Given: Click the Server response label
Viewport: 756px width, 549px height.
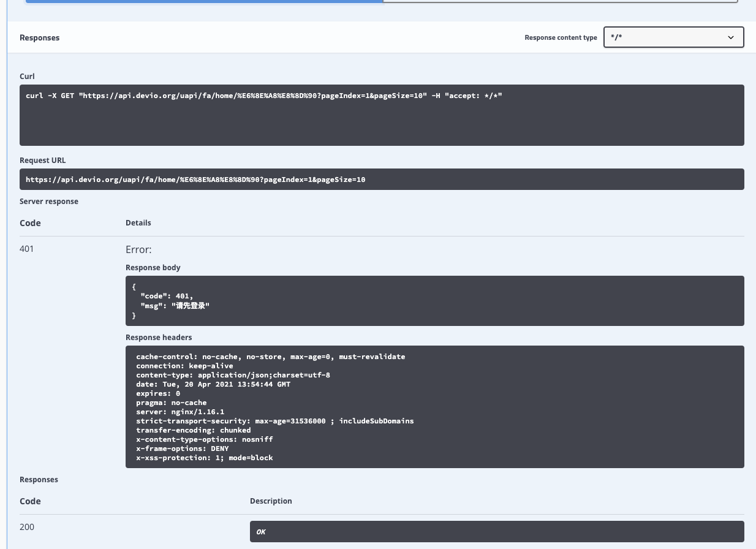Looking at the screenshot, I should tap(49, 201).
